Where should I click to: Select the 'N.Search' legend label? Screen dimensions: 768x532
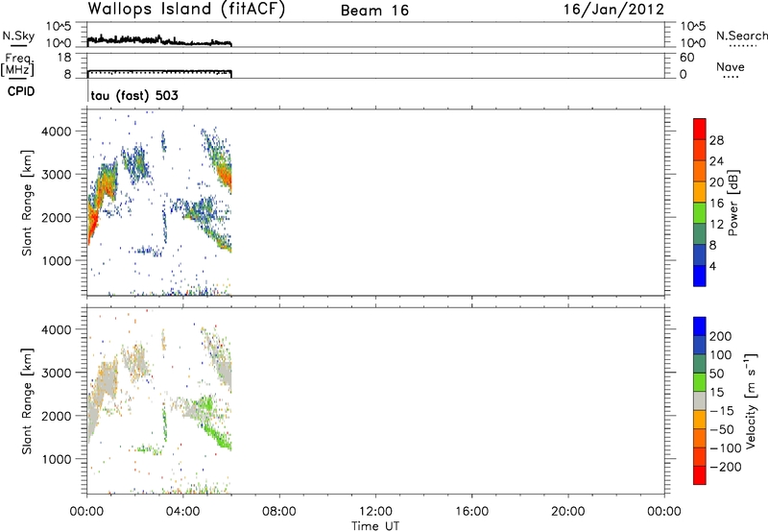click(741, 36)
